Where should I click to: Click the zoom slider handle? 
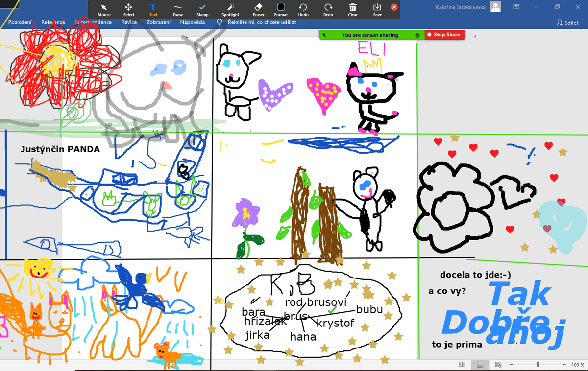click(x=538, y=365)
